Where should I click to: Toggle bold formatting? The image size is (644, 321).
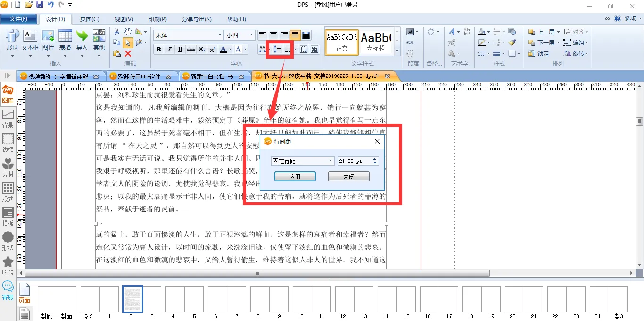coord(158,50)
